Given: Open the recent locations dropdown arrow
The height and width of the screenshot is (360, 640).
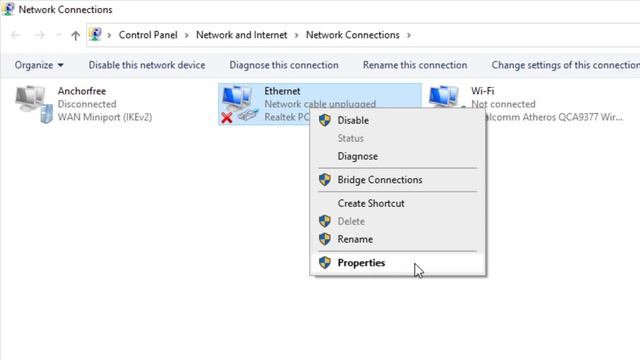Looking at the screenshot, I should (58, 35).
